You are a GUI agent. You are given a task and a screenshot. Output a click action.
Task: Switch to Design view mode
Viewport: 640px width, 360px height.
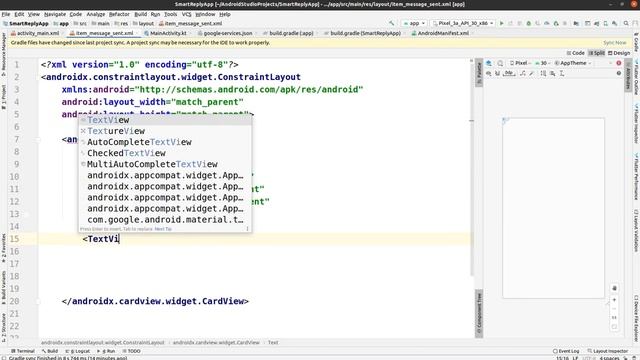[619, 53]
